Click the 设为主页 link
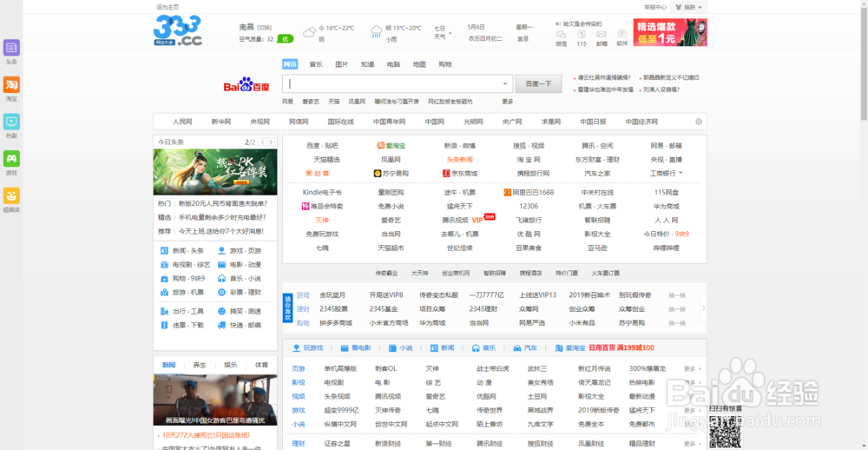868x450 pixels. point(168,7)
